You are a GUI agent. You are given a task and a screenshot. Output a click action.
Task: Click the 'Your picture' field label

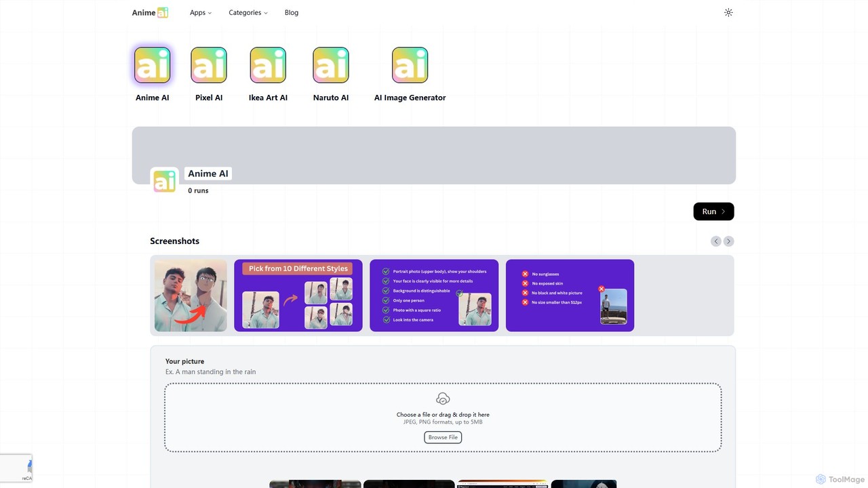184,361
